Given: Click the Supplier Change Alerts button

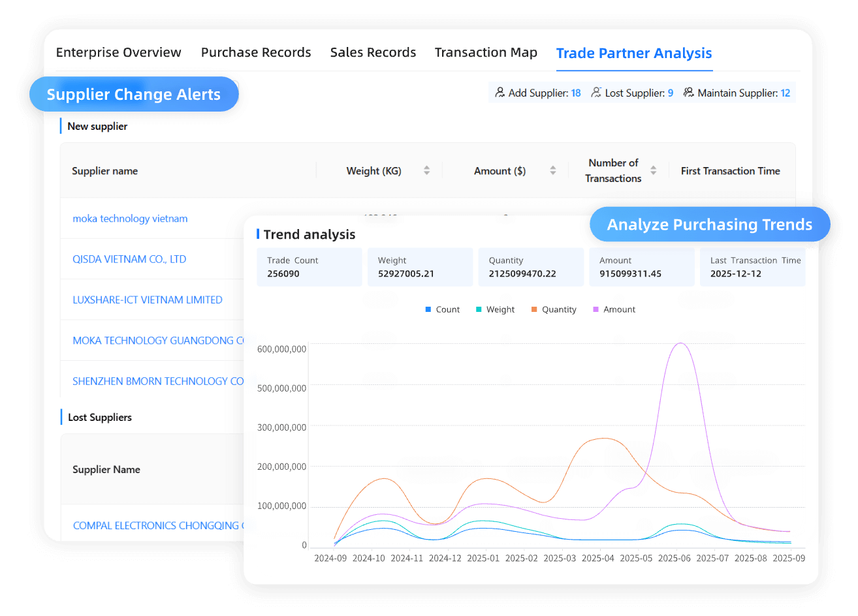Looking at the screenshot, I should 134,94.
